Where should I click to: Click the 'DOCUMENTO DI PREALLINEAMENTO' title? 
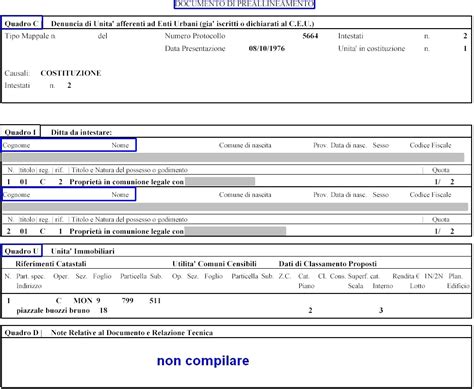click(x=244, y=4)
